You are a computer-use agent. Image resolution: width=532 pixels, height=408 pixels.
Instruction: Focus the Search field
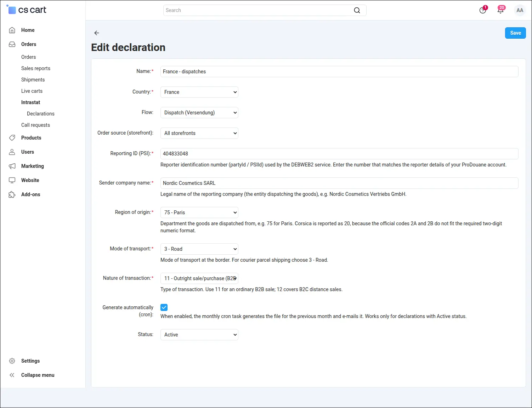tap(265, 10)
